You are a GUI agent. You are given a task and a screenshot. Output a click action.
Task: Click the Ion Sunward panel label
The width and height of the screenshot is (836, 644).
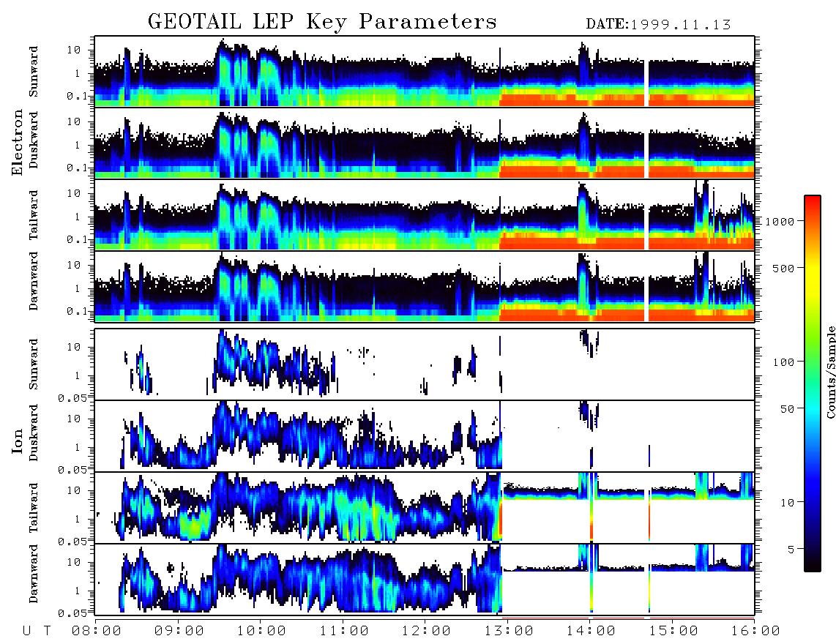tap(34, 364)
